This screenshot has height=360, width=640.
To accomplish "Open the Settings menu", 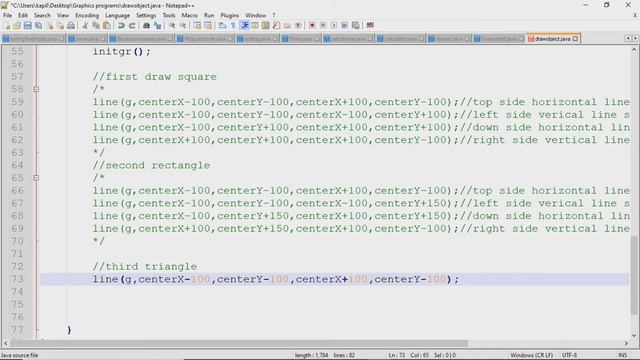I will click(146, 16).
